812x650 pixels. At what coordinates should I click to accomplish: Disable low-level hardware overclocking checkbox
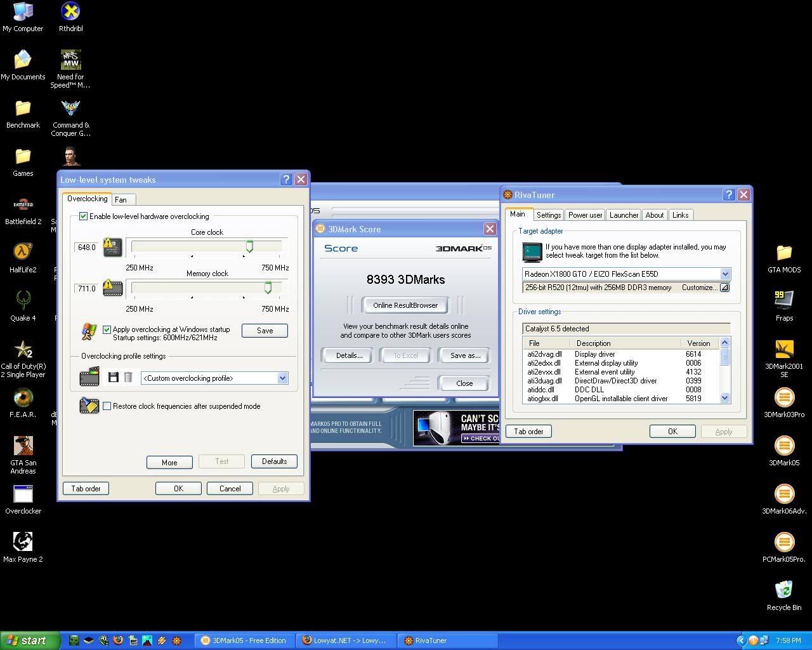tap(83, 216)
